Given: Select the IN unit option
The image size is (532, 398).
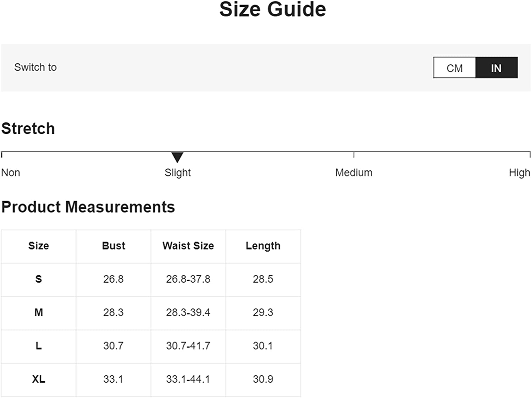Looking at the screenshot, I should 496,68.
